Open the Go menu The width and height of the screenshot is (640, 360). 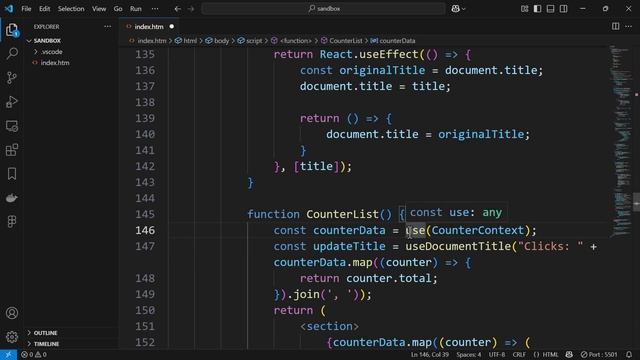coord(118,9)
